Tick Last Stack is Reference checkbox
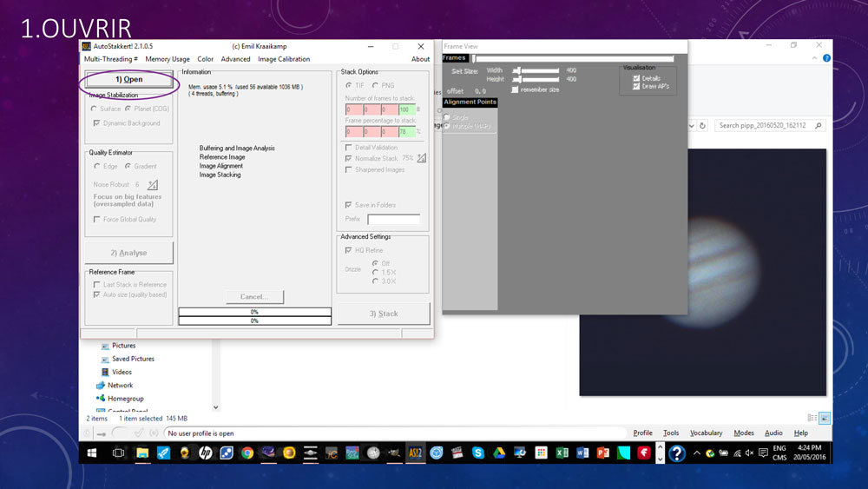 [97, 285]
